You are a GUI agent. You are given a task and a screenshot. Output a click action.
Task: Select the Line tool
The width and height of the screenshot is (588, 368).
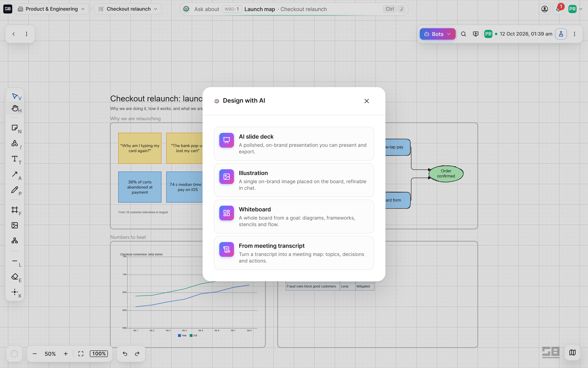(x=15, y=261)
